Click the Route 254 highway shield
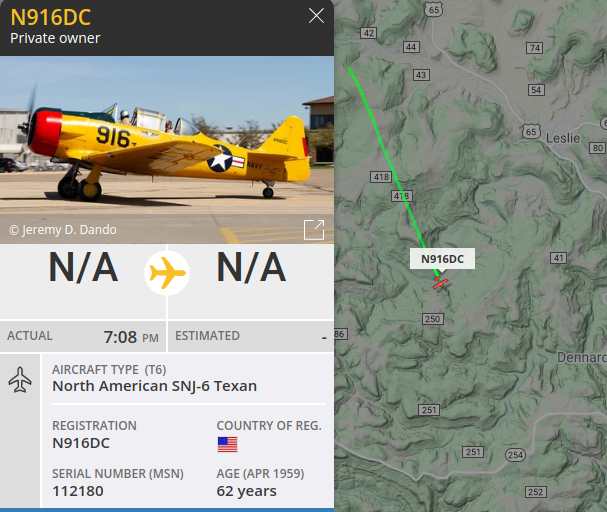Image resolution: width=607 pixels, height=512 pixels. coord(515,455)
